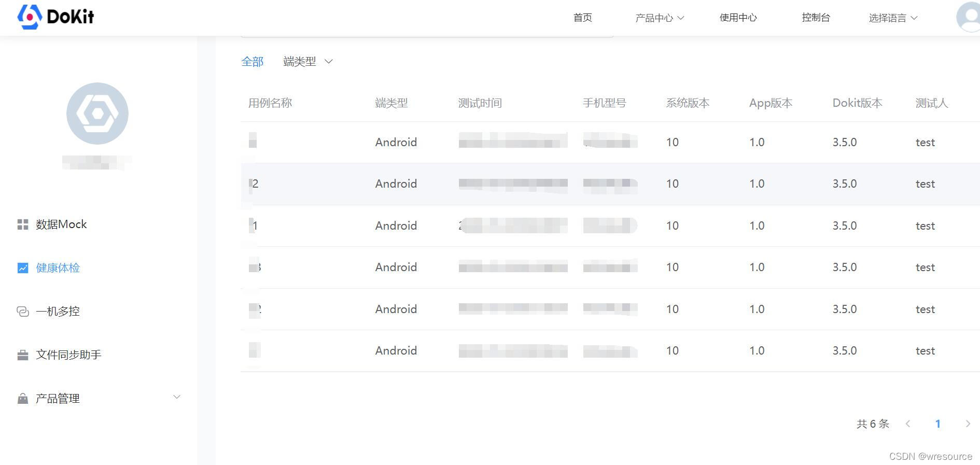This screenshot has width=980, height=465.
Task: Click the 系统版本 column header
Action: pyautogui.click(x=688, y=103)
